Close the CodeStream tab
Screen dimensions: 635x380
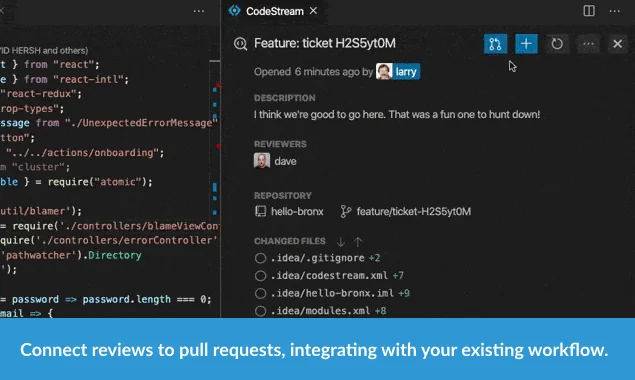pos(313,11)
